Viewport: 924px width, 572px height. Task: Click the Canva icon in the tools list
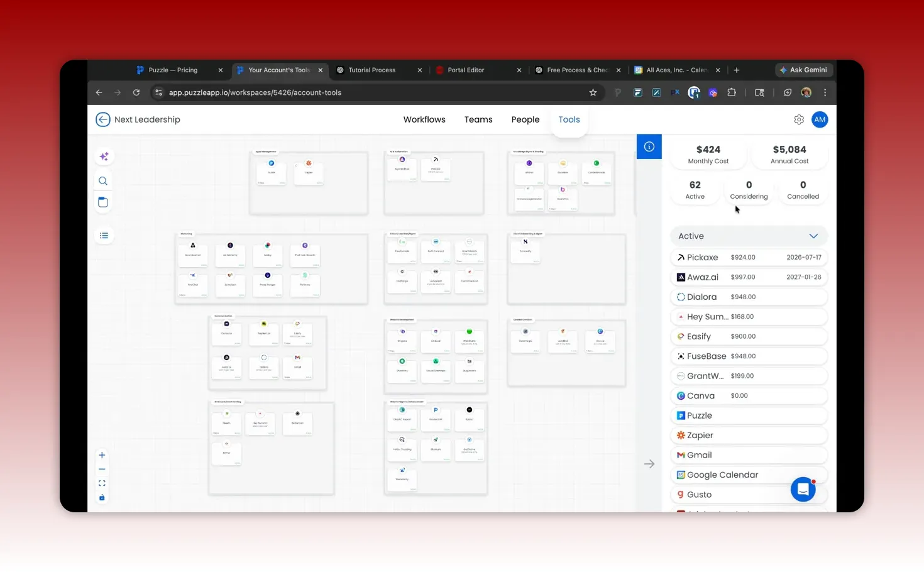tap(681, 395)
